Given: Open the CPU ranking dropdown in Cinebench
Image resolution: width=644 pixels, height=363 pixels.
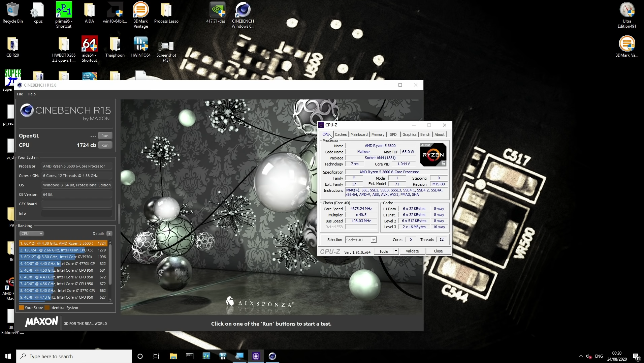Looking at the screenshot, I should click(x=32, y=234).
